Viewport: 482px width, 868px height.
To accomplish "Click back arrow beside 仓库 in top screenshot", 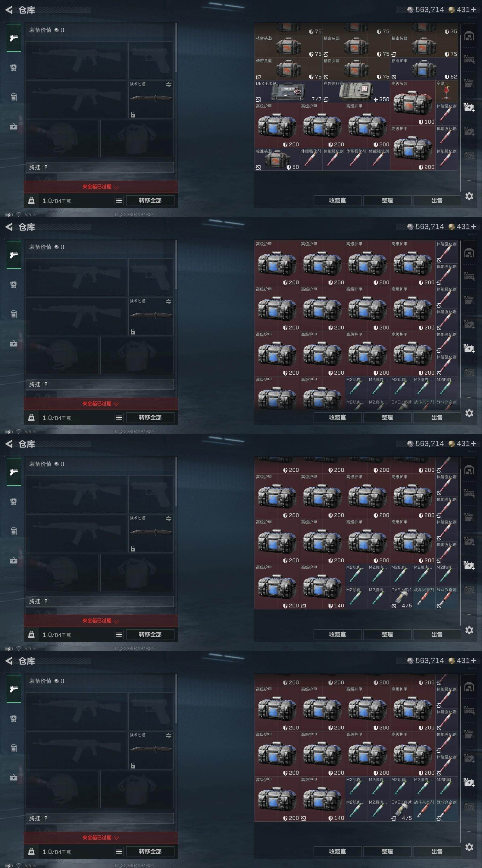I will [9, 10].
